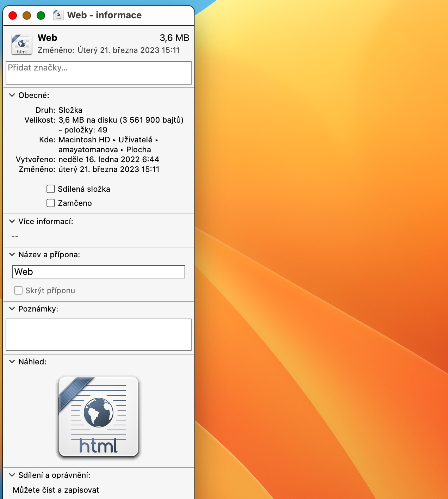Click the text Můžete číst a zapisovat

pos(56,490)
